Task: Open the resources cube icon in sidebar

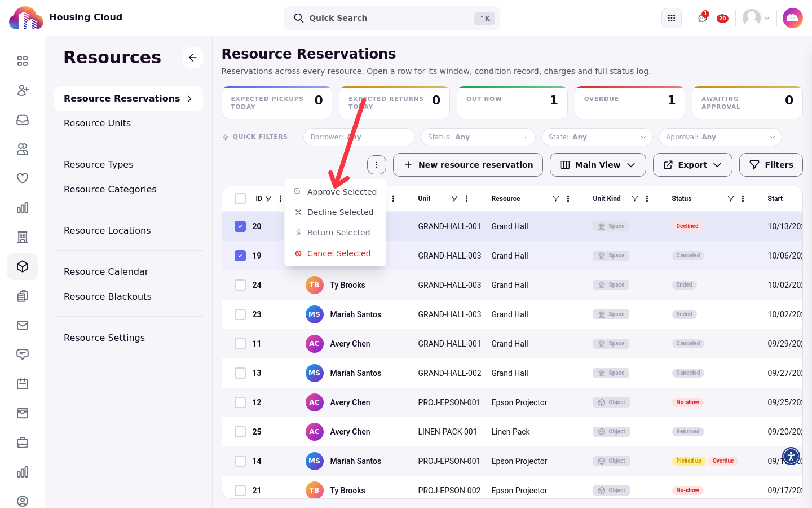Action: 23,266
